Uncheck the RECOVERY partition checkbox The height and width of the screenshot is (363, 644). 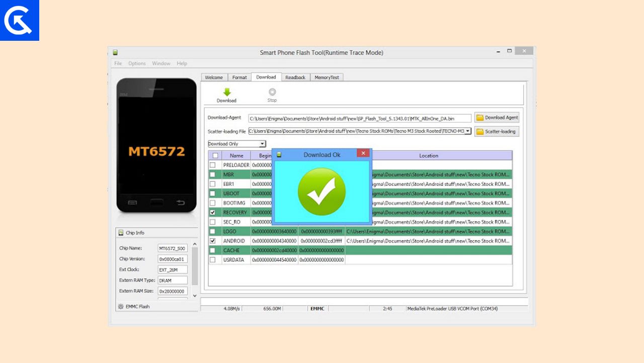[212, 212]
